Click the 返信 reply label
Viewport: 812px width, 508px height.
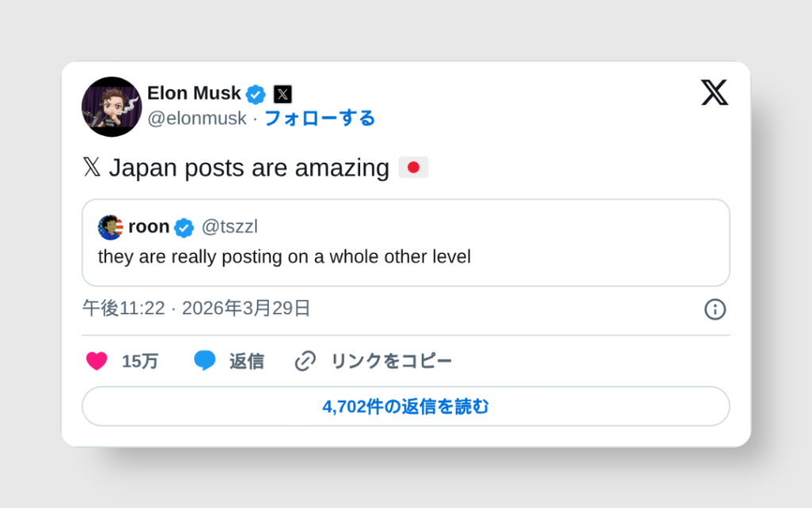pos(247,361)
